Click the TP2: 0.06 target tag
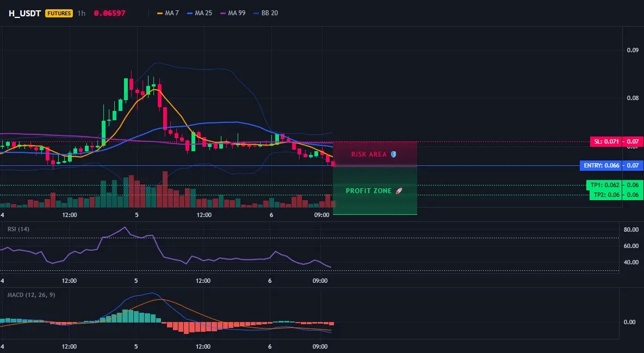This screenshot has height=353, width=644. click(605, 195)
